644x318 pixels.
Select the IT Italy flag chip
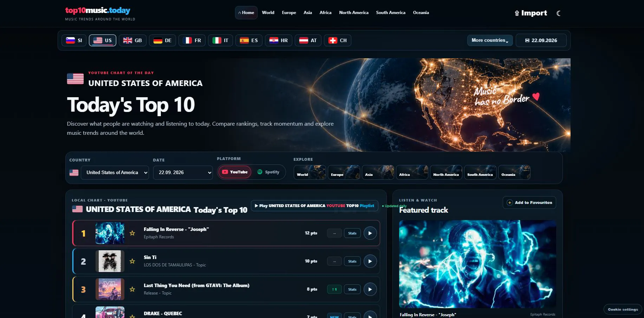220,40
